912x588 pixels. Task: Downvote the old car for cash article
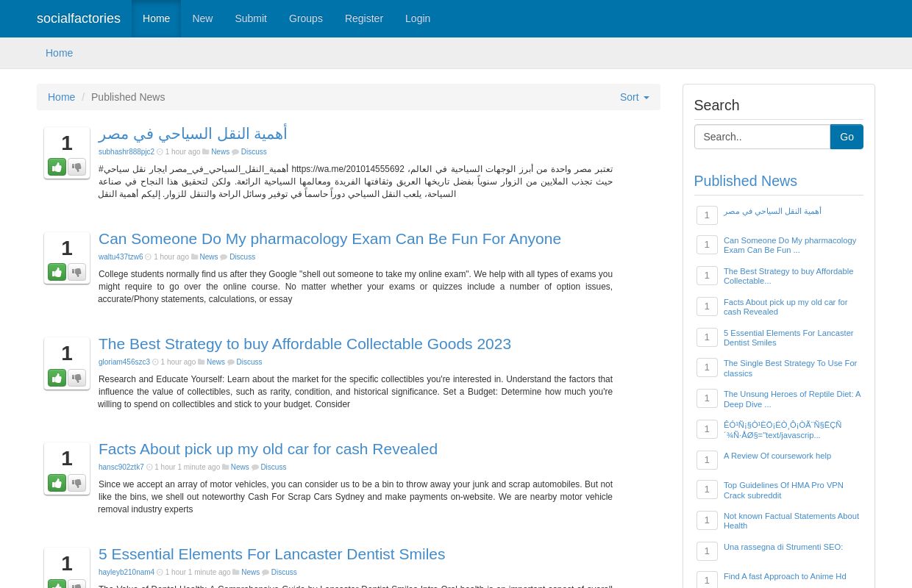(x=76, y=483)
